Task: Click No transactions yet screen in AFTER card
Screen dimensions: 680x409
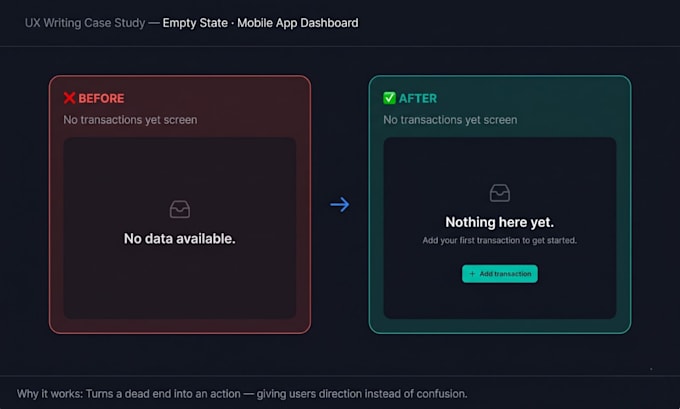Action: tap(450, 120)
